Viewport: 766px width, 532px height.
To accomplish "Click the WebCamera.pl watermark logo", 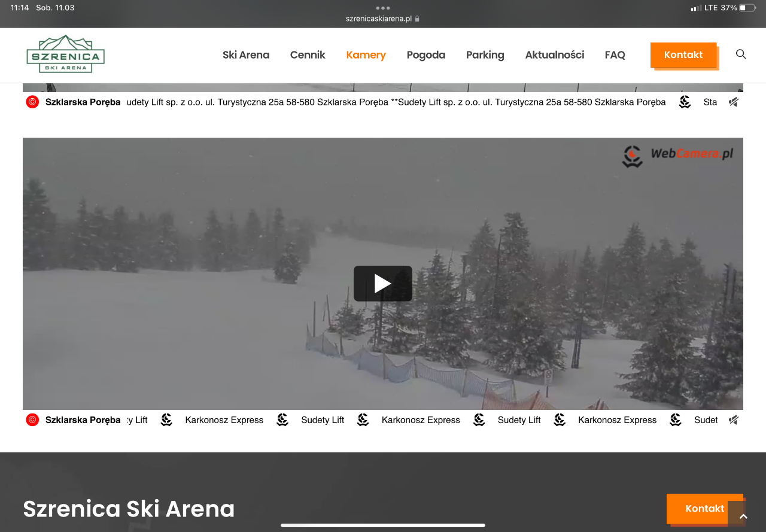I will coord(677,155).
